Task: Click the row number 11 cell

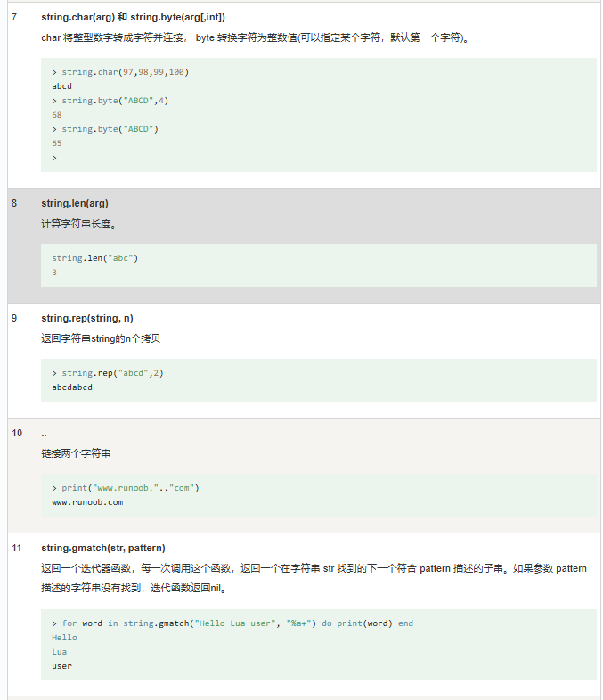Action: (22, 615)
